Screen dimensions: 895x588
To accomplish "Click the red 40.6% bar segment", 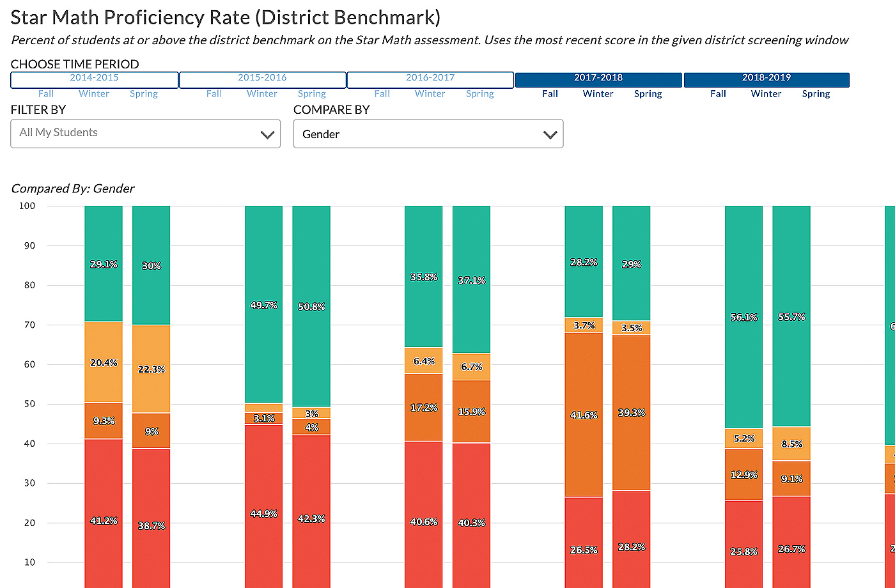I will (424, 514).
